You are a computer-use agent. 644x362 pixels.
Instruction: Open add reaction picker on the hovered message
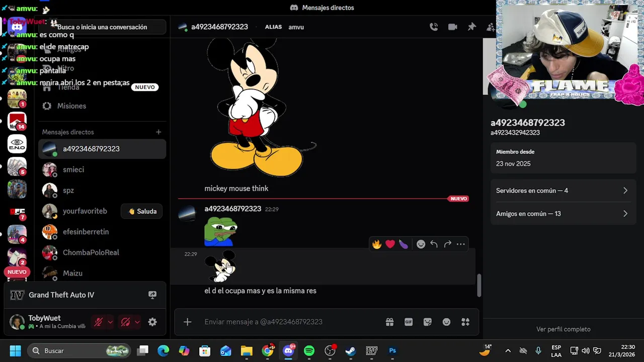click(x=421, y=244)
